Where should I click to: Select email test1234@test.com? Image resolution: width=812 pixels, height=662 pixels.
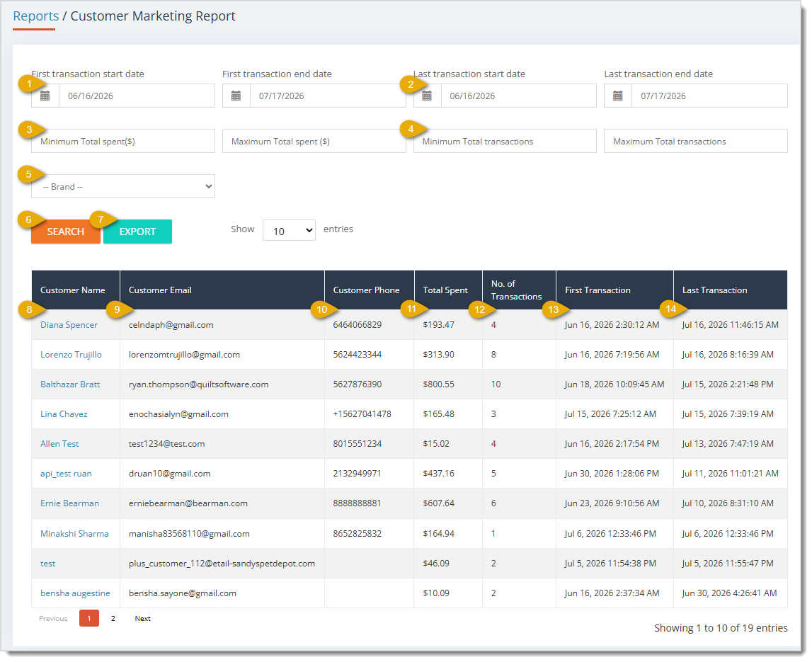(x=167, y=444)
